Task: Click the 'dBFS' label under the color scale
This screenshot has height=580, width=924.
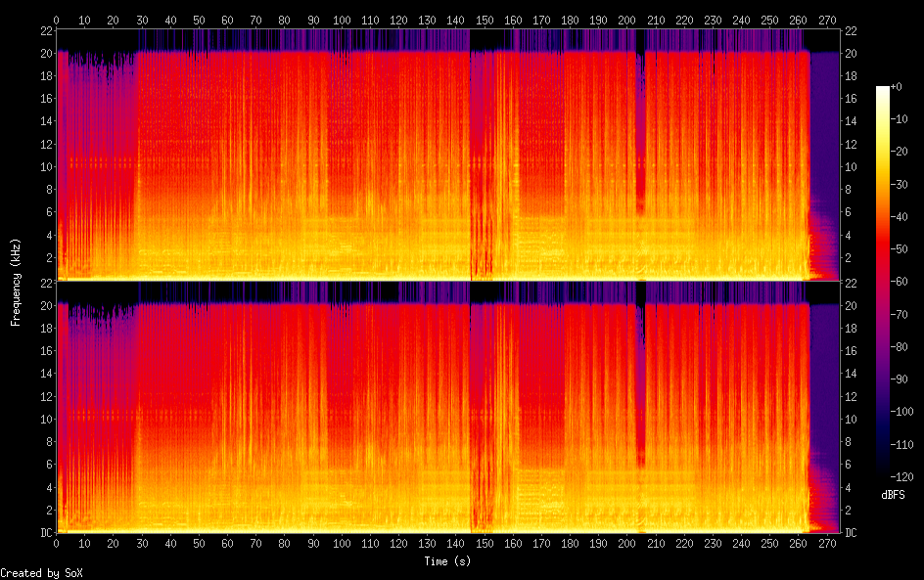Action: tap(893, 495)
